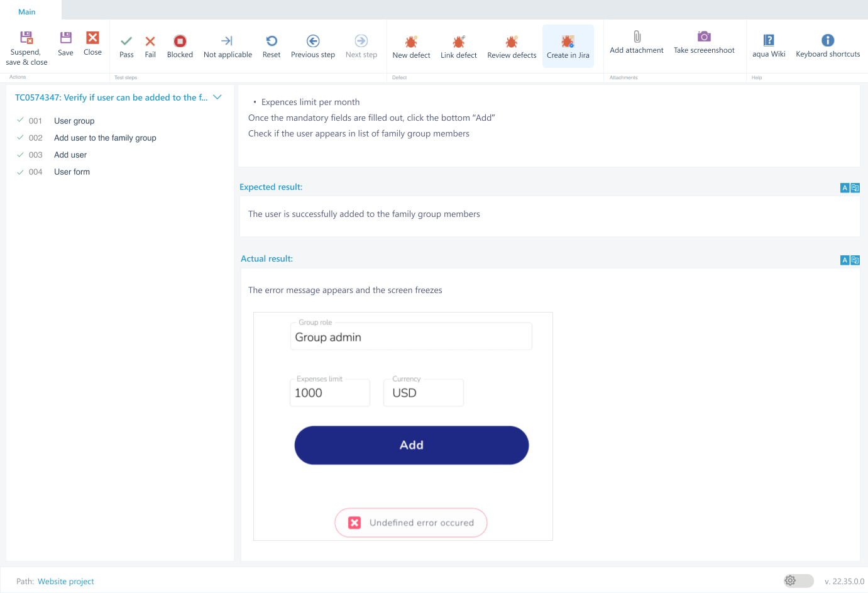
Task: View keyboard shortcuts
Action: pyautogui.click(x=828, y=45)
